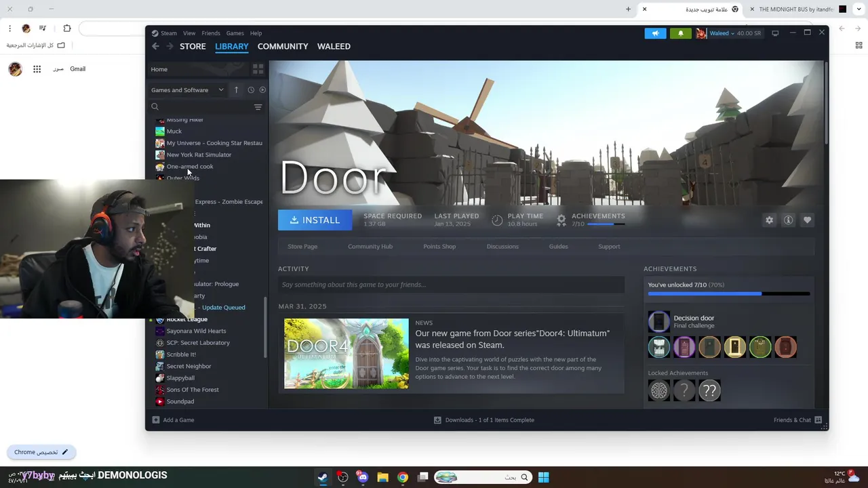
Task: Sort library by recent activity clock icon
Action: (x=251, y=89)
